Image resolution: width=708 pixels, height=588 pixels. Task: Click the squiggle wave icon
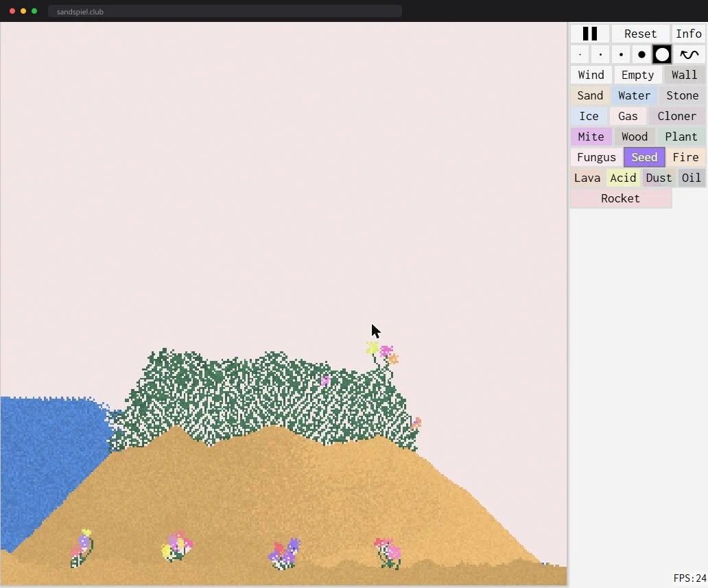[689, 55]
